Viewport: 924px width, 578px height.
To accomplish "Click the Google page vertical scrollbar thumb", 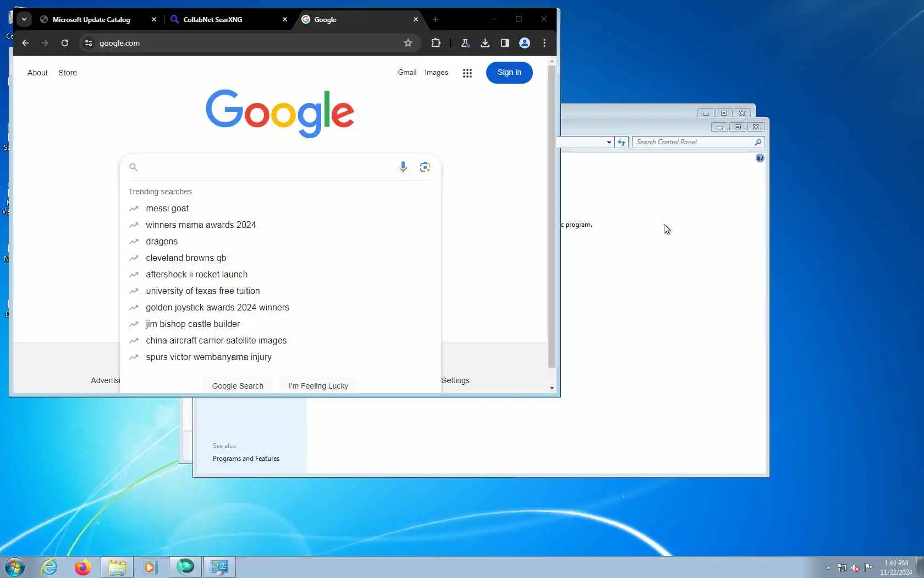I will point(552,216).
